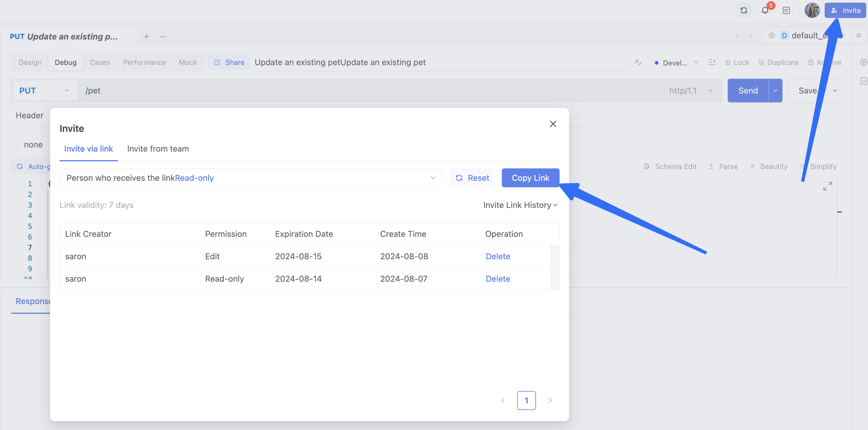Open the notifications bell icon
The width and height of the screenshot is (868, 430).
click(765, 10)
